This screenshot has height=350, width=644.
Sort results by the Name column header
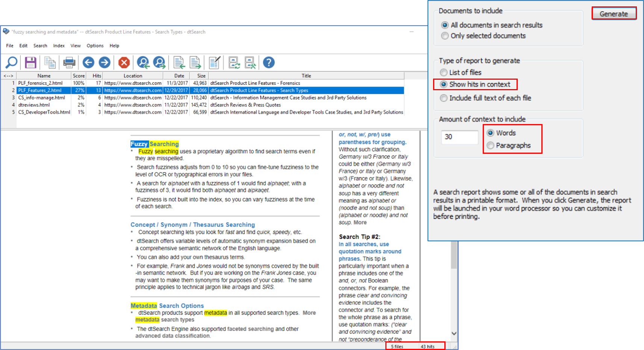click(x=44, y=76)
